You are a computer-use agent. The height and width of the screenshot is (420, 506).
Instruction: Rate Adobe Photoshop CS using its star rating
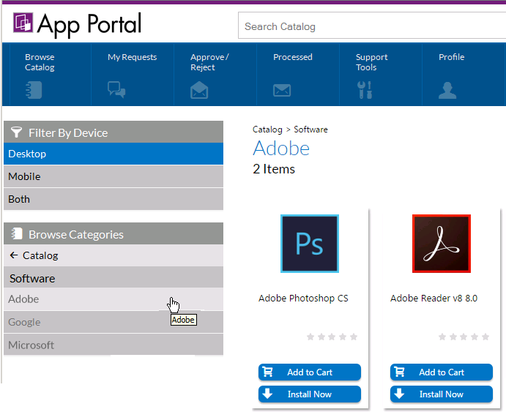point(332,337)
